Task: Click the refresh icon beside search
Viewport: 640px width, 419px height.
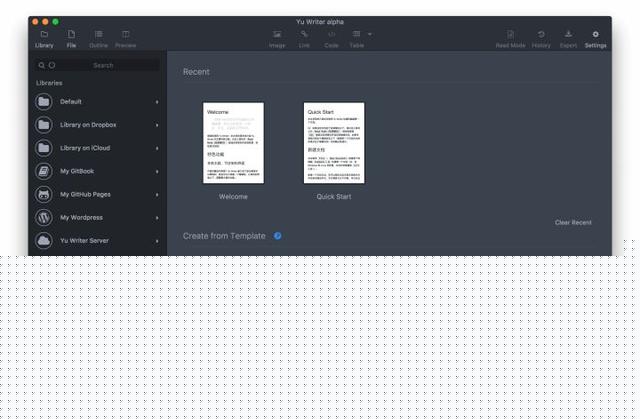Action: coord(52,65)
